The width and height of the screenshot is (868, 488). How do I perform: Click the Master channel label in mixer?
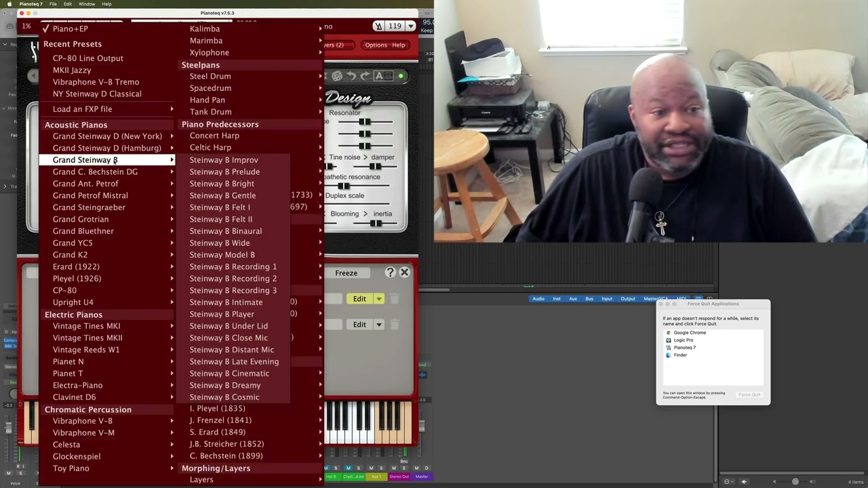tap(422, 476)
